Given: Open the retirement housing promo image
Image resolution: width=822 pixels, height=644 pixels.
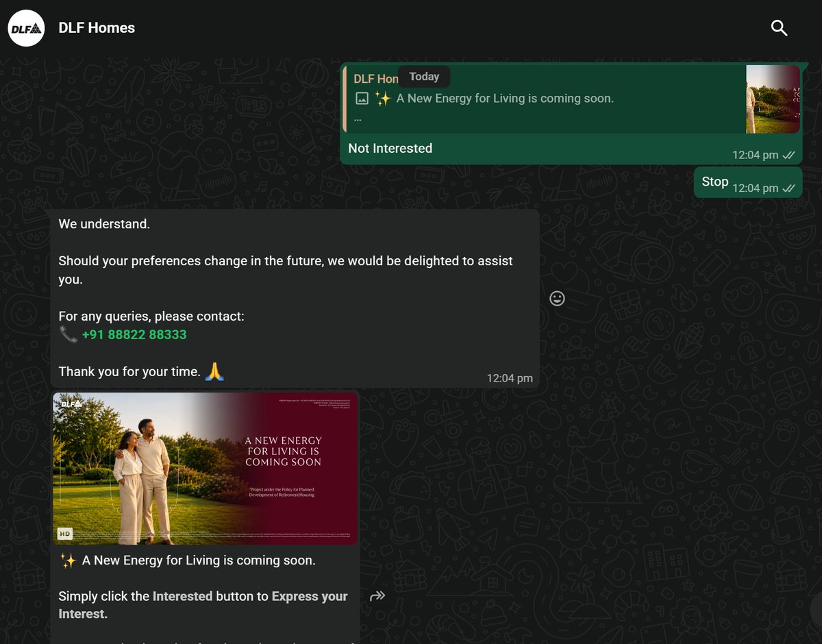Looking at the screenshot, I should [206, 469].
